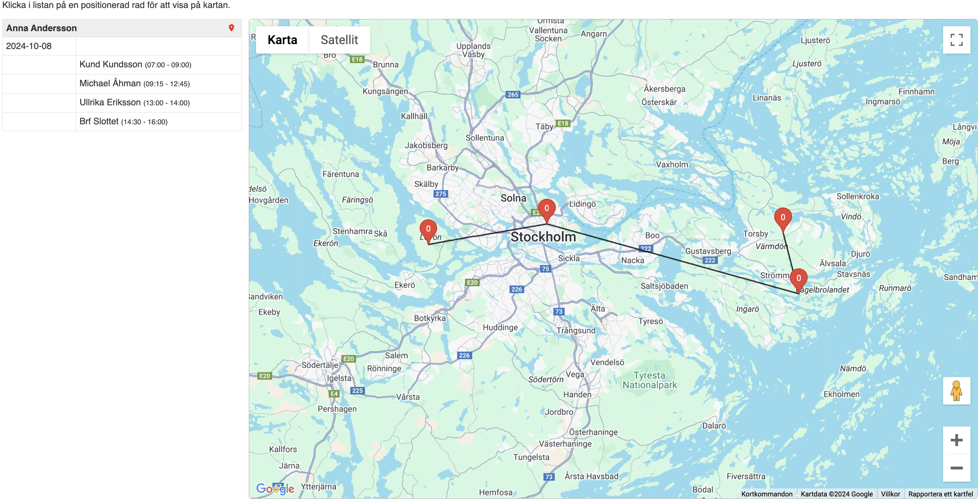Select the Karta map view

(x=282, y=40)
